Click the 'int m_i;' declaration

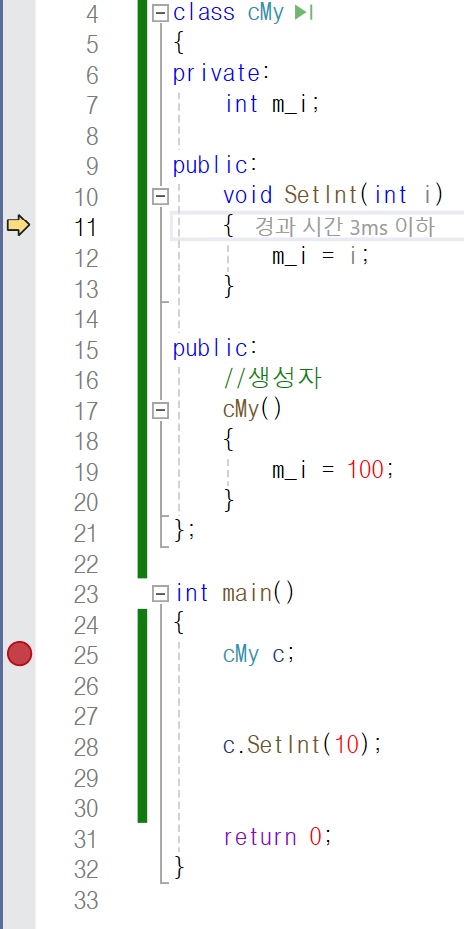272,104
